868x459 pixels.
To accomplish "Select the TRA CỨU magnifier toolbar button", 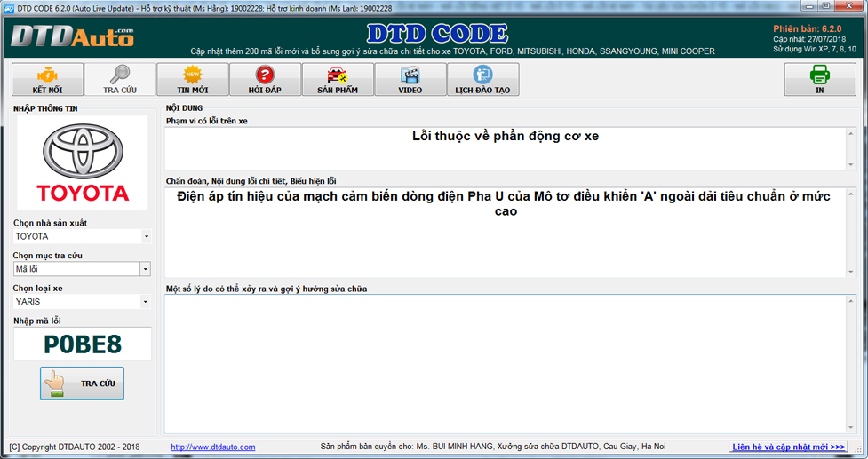I will click(x=120, y=80).
